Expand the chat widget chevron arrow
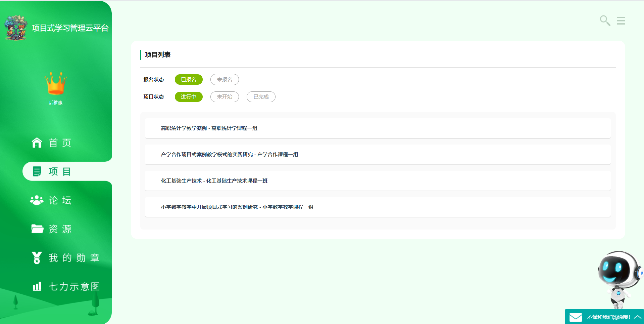644x324 pixels. tap(638, 317)
